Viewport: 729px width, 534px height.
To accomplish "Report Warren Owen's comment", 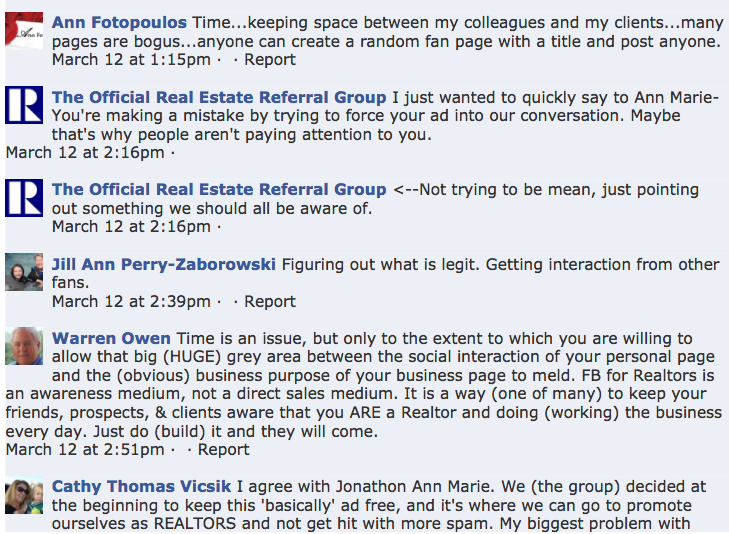I will point(224,449).
